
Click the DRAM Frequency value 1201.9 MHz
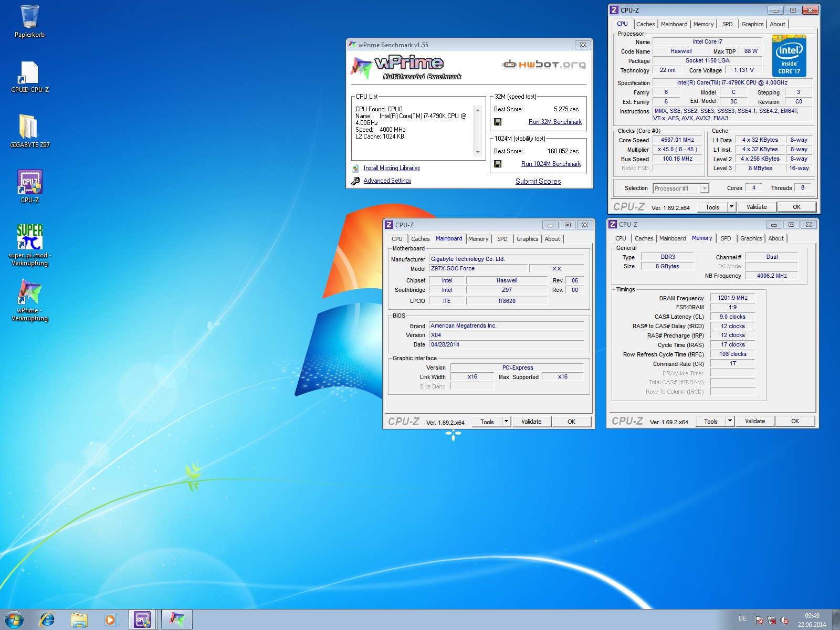(x=732, y=298)
